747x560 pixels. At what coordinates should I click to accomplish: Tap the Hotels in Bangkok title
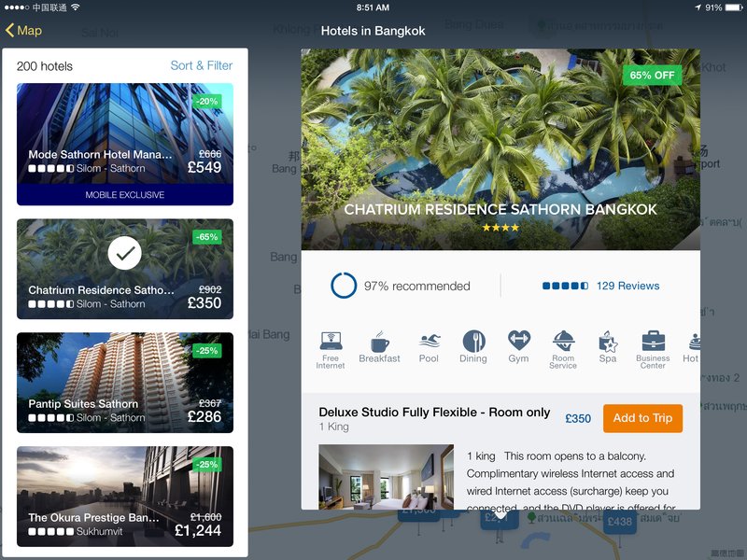373,31
